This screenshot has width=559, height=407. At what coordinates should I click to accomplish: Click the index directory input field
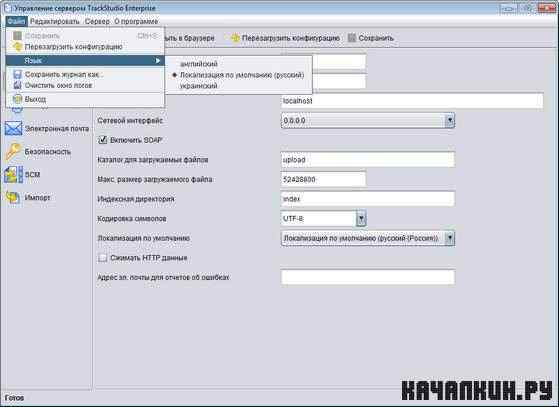(368, 199)
